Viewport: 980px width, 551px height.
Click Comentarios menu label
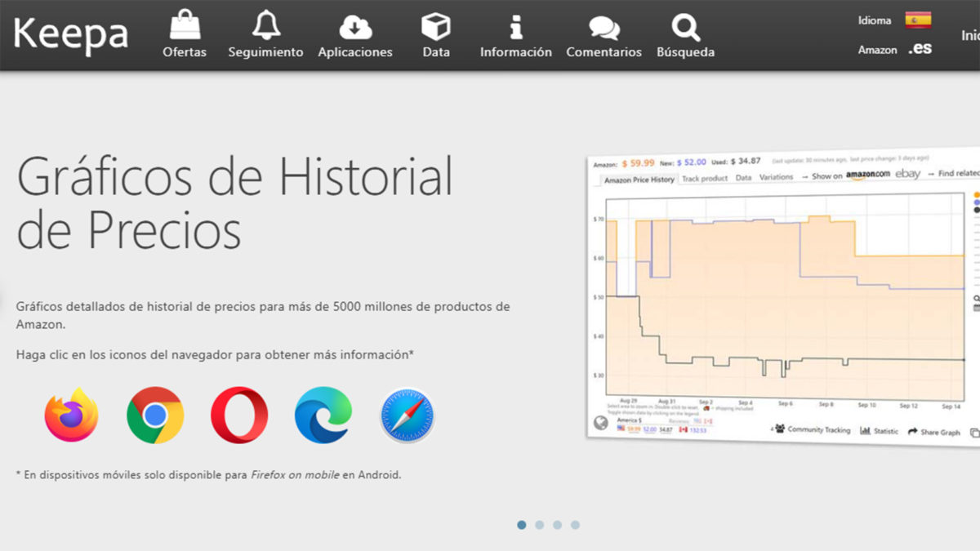[x=604, y=52]
